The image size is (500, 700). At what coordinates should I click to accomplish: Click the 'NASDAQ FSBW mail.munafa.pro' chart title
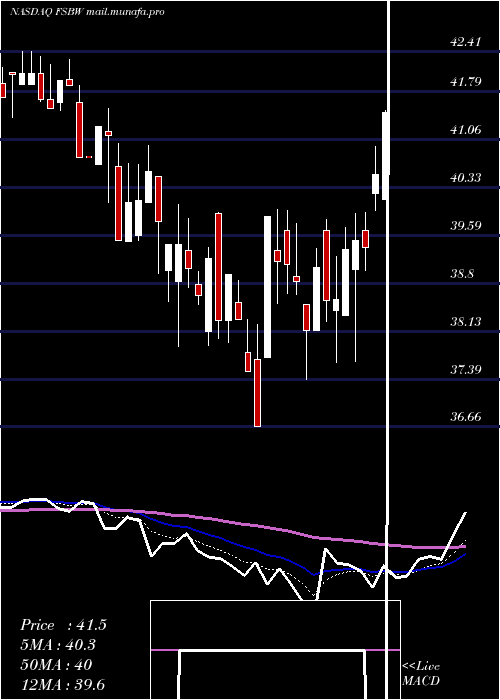87,12
